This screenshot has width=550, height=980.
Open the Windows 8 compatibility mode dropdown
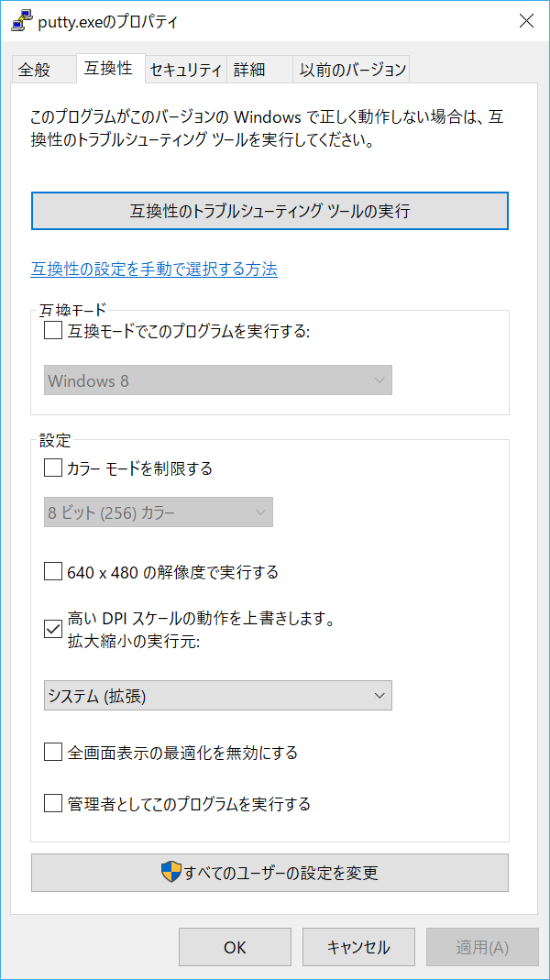click(217, 380)
